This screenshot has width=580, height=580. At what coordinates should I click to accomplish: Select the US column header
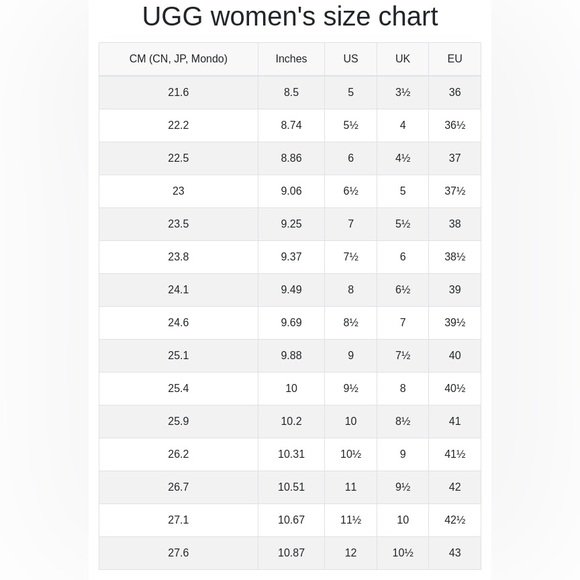coord(351,59)
